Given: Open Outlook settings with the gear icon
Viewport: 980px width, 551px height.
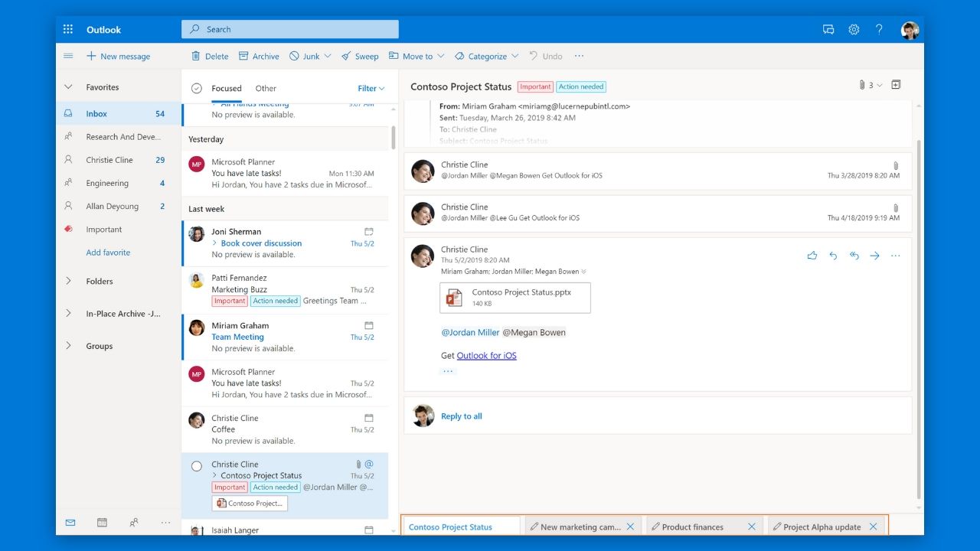Looking at the screenshot, I should pos(854,29).
